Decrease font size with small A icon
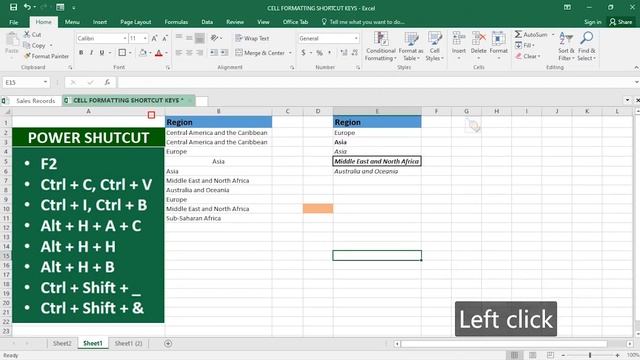Screen dimensions: 640x360 coord(165,38)
